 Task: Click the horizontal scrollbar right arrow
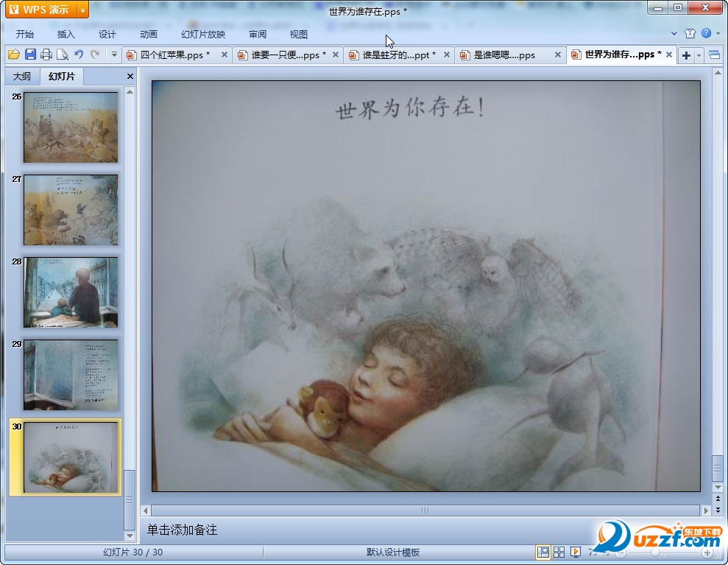[706, 510]
